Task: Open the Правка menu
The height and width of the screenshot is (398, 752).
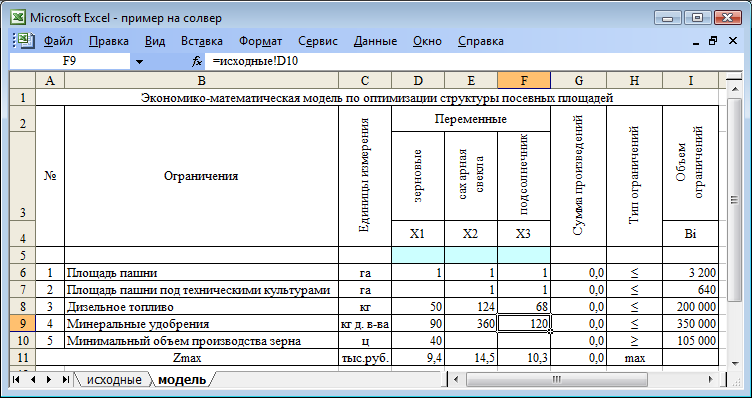Action: 108,41
